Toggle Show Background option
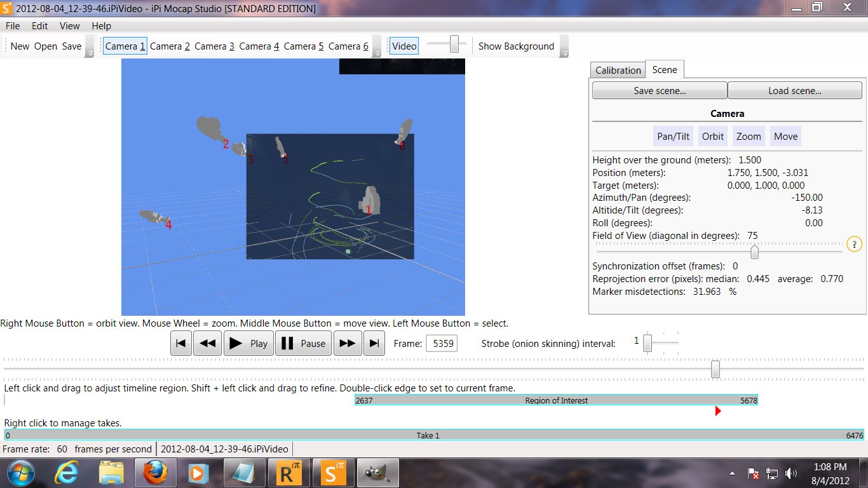This screenshot has width=868, height=488. [516, 46]
